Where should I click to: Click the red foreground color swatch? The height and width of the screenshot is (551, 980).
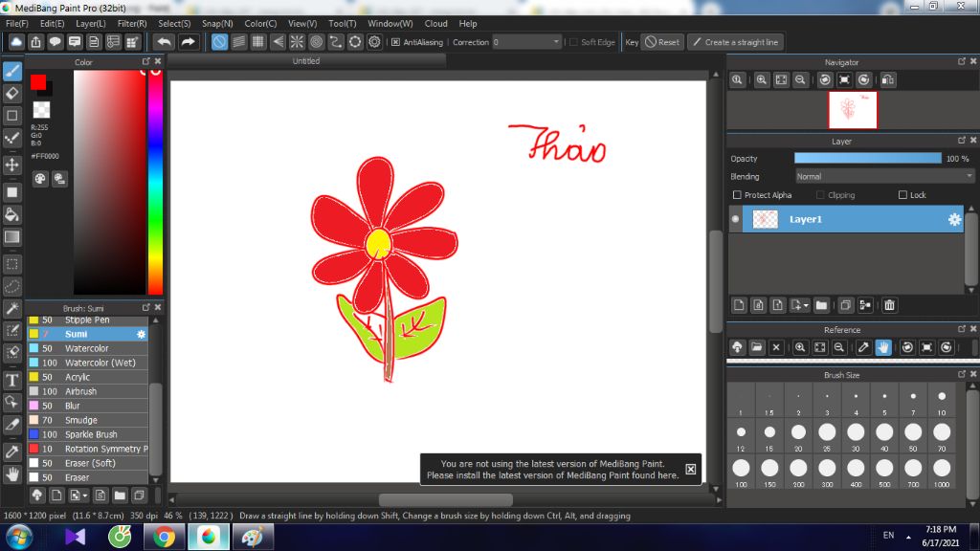click(38, 82)
